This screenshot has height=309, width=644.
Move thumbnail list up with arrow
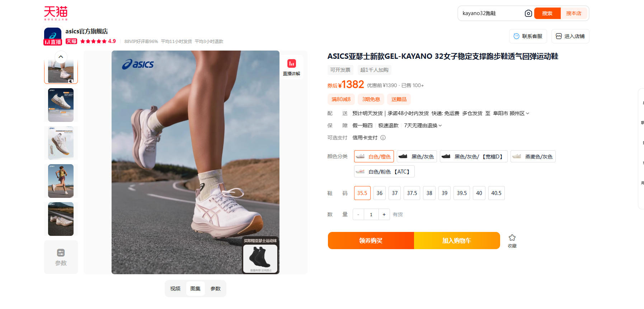coord(61,57)
